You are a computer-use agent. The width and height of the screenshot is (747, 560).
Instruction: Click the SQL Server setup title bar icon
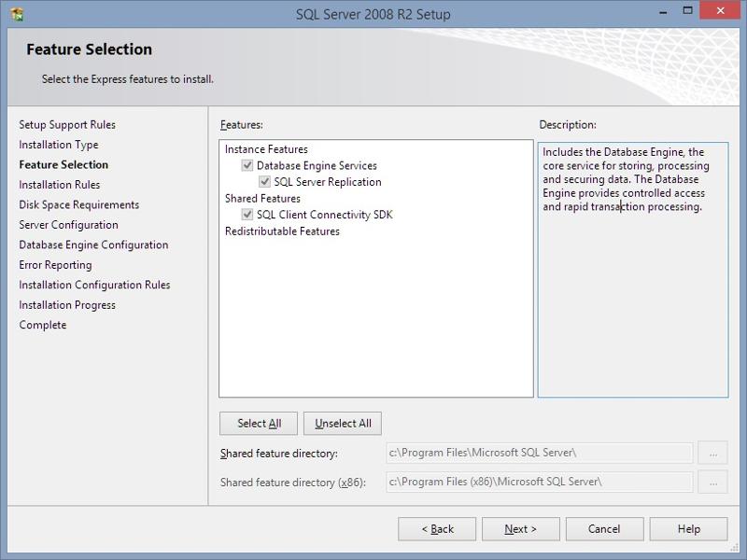[17, 14]
